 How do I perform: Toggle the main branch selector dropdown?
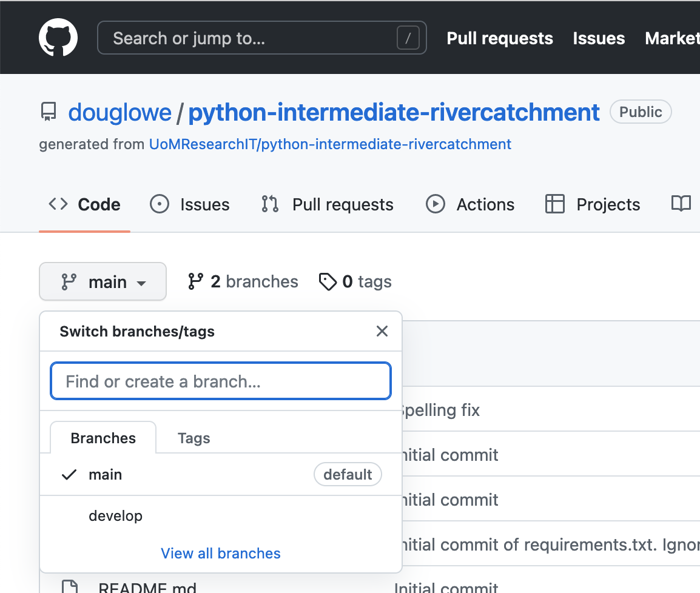coord(103,281)
